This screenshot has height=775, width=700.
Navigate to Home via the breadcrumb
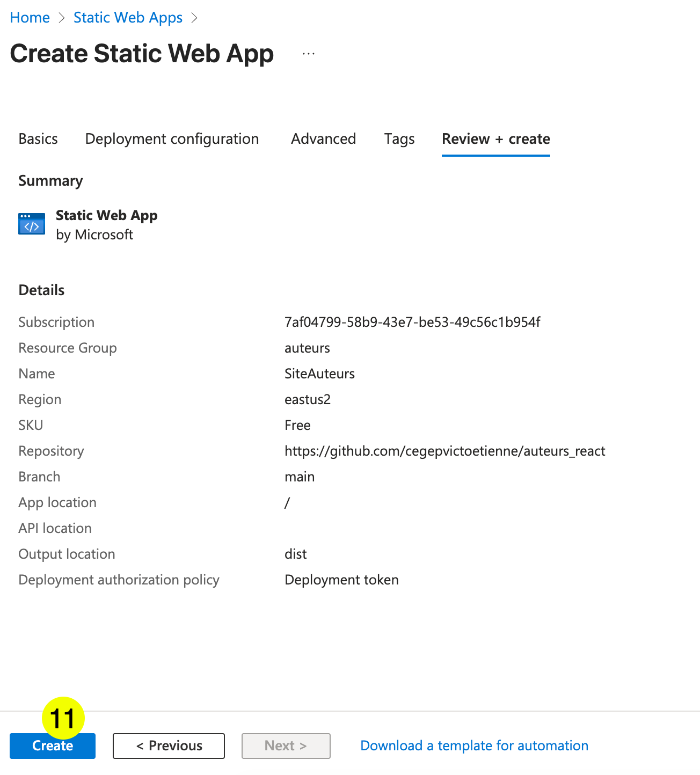(30, 17)
